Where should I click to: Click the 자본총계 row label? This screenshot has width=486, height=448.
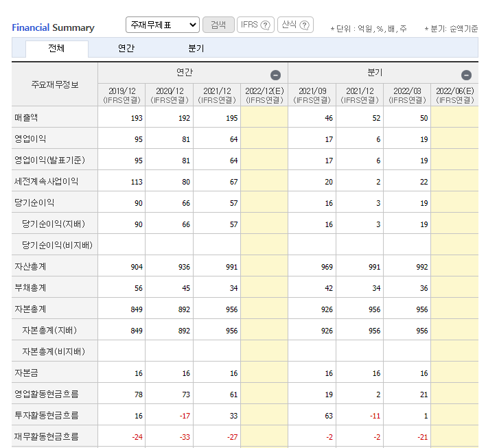click(x=30, y=309)
